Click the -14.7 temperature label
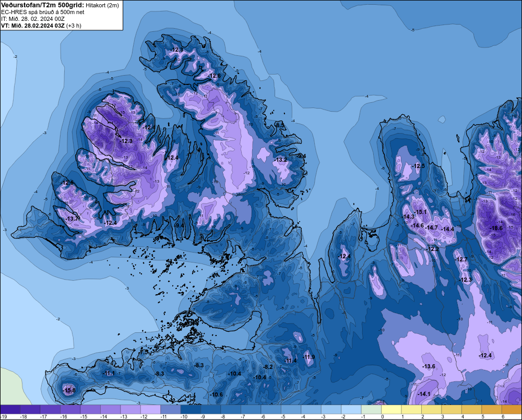522x420 pixels. pyautogui.click(x=432, y=227)
